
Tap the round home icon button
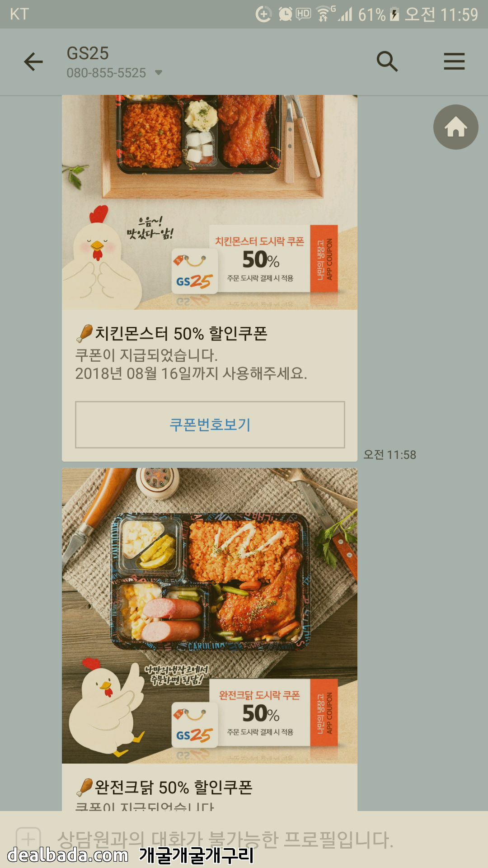pyautogui.click(x=455, y=127)
